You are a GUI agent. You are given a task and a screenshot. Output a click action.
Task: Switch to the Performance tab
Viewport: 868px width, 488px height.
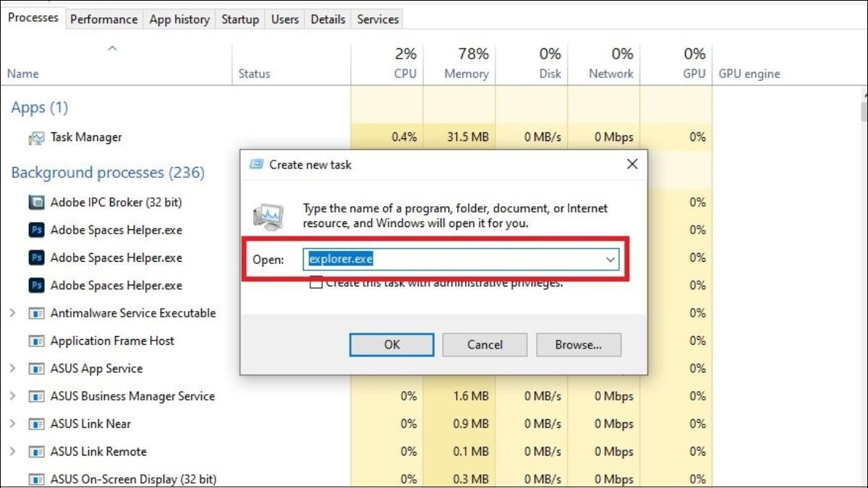coord(103,20)
